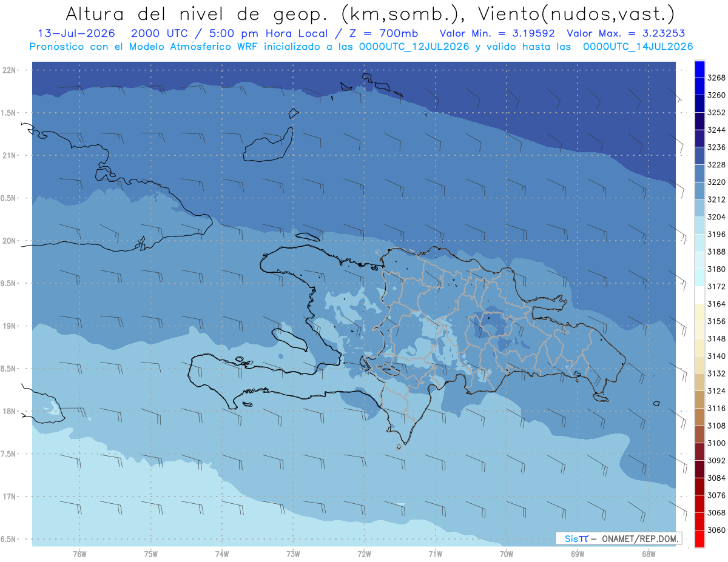Click the longitude label "72W"
728x562 pixels.
(x=364, y=554)
